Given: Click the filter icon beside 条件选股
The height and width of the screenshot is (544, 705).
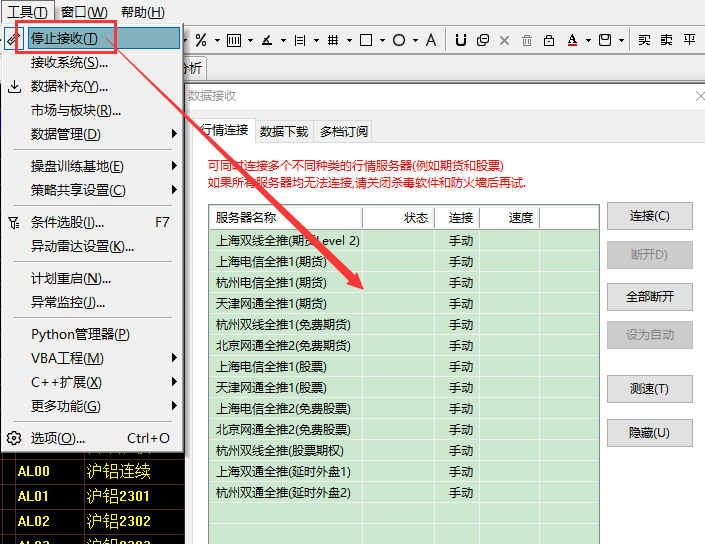Looking at the screenshot, I should click(14, 223).
